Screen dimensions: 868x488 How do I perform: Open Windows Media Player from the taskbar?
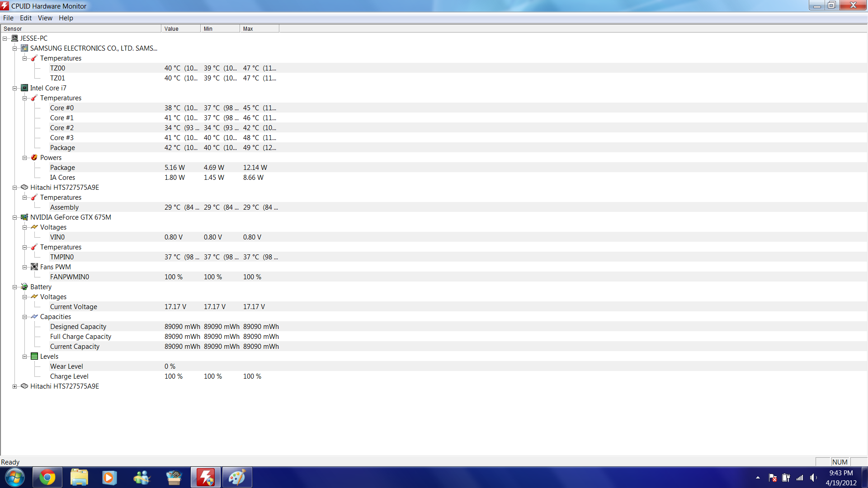[x=109, y=478]
